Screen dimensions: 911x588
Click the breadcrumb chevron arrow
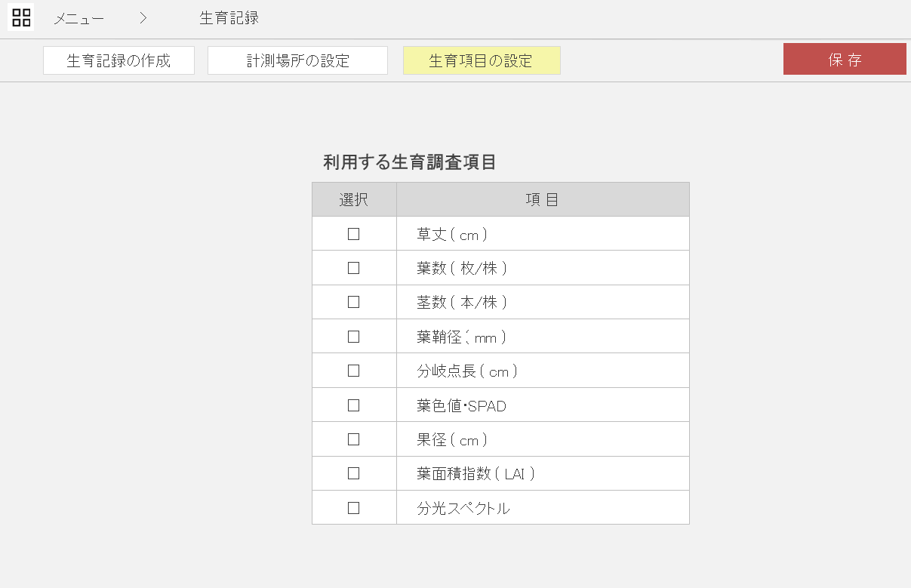[x=143, y=18]
